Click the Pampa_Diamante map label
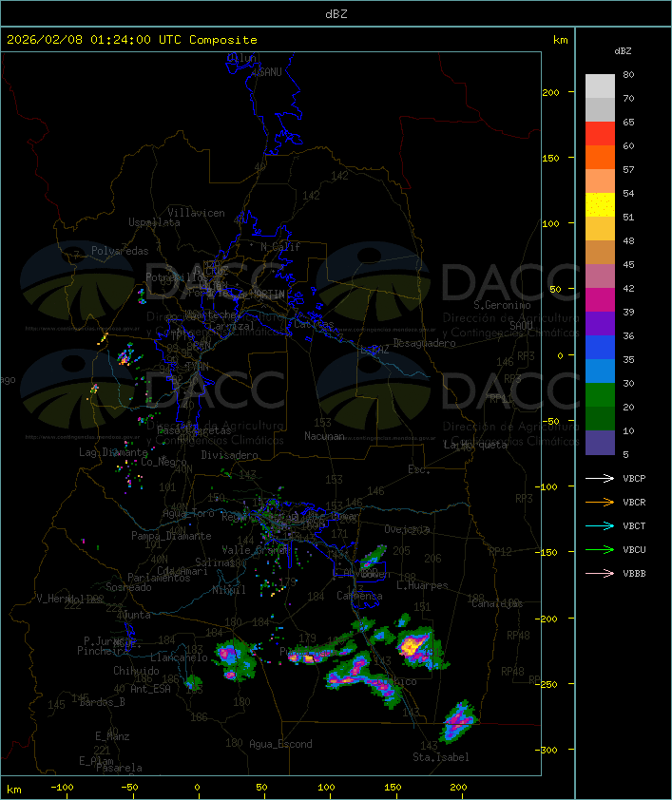The width and height of the screenshot is (672, 800). pos(171,536)
